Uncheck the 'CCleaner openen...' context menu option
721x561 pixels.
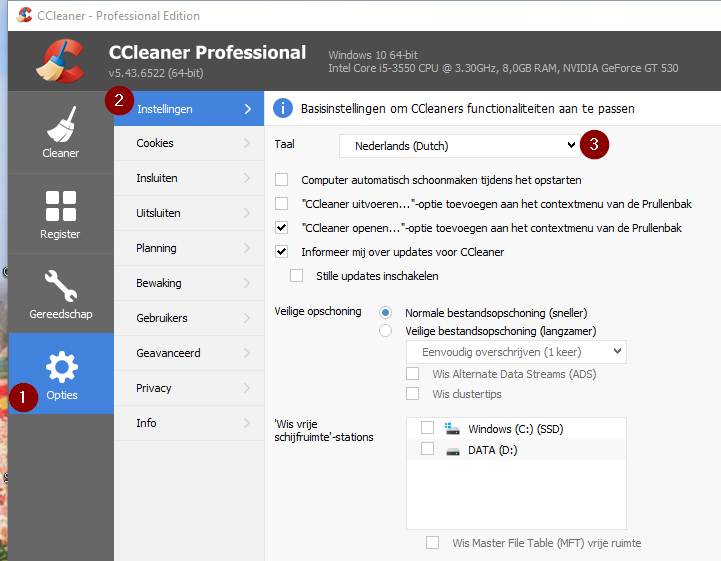point(281,227)
